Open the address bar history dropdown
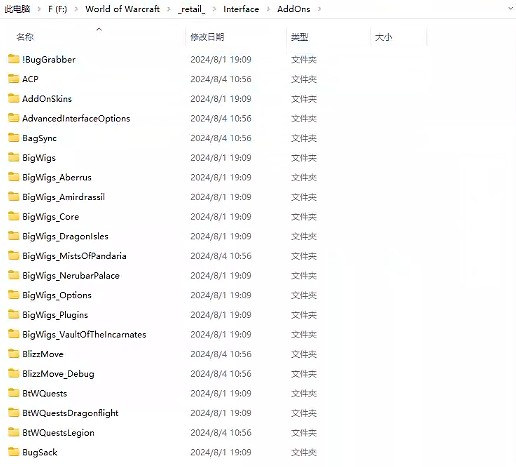516x467 pixels. [510, 9]
